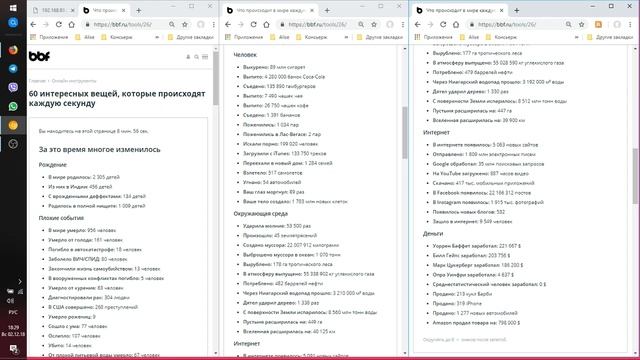The height and width of the screenshot is (360, 640).
Task: Open user account icon on bbf page
Action: click(188, 57)
